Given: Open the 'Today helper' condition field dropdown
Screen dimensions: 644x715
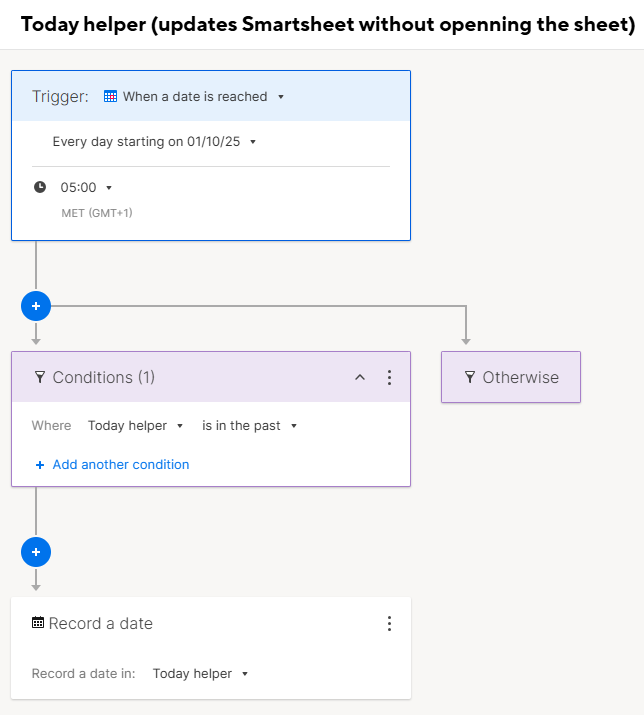Looking at the screenshot, I should click(135, 426).
